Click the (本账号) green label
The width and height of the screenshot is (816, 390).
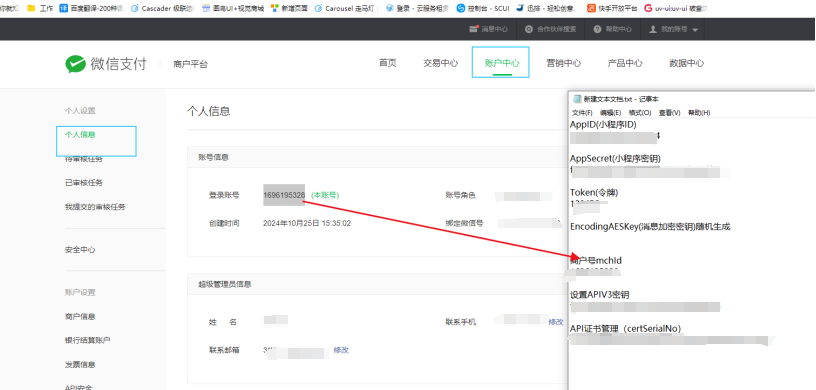pyautogui.click(x=325, y=195)
